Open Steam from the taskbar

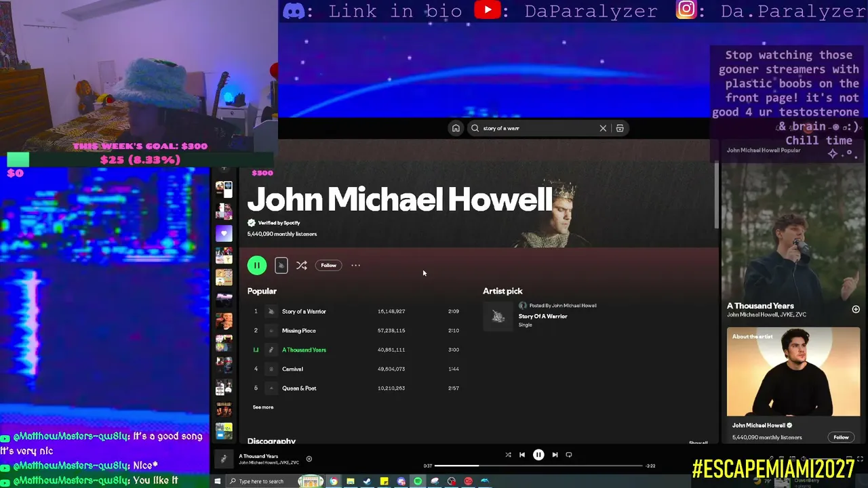[x=367, y=481]
